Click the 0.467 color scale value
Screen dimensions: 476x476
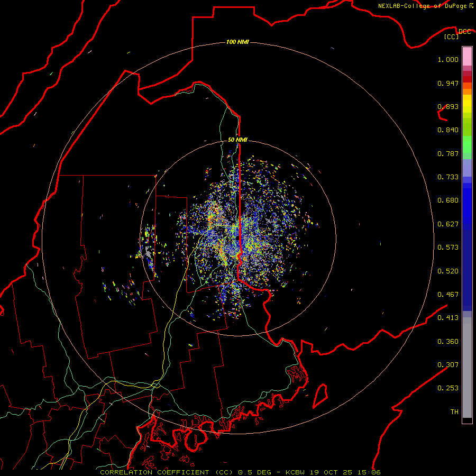point(448,295)
